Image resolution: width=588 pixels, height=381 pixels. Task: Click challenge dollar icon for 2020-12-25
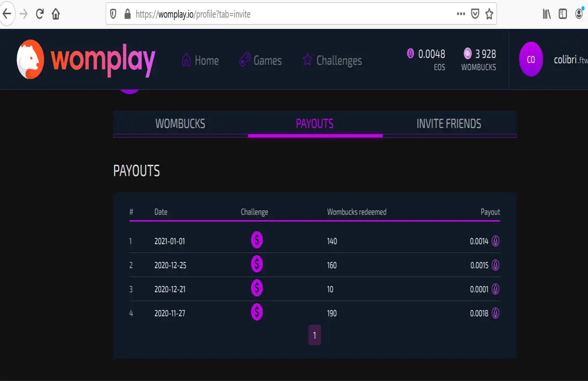257,264
